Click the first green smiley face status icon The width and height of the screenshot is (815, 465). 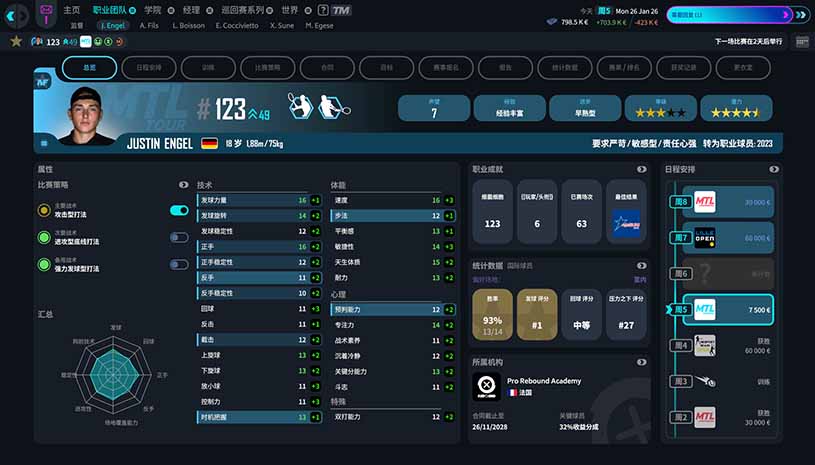pyautogui.click(x=98, y=42)
